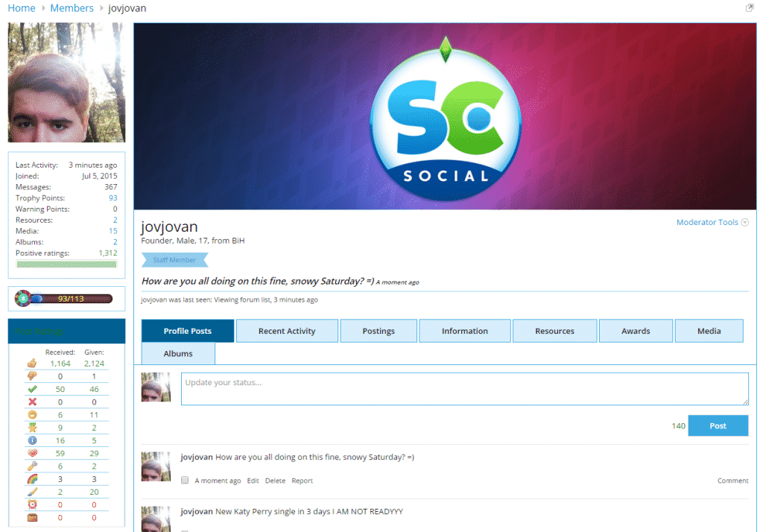The height and width of the screenshot is (532, 763).
Task: Click the received likes count 1,164
Action: pos(60,364)
